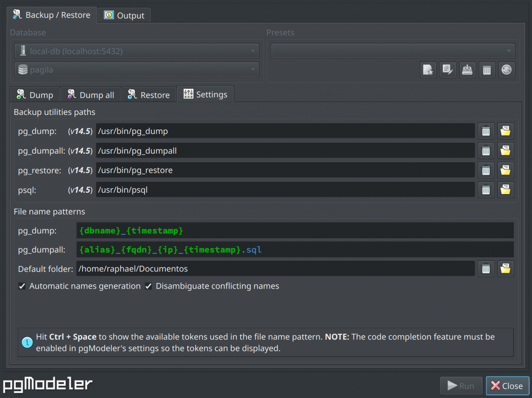Click the export/save preset tray icon
532x398 pixels.
pyautogui.click(x=467, y=70)
